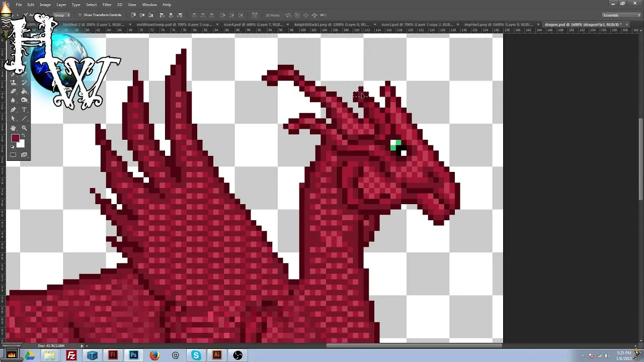Viewport: 644px width, 362px height.
Task: Click the vertical canvas scrollbar
Action: tap(641, 159)
